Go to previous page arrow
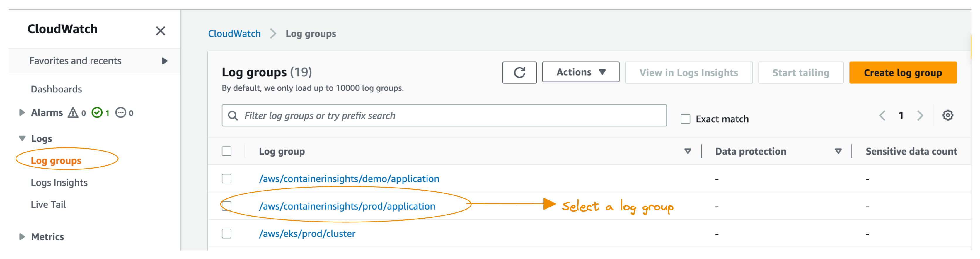The width and height of the screenshot is (980, 259). tap(882, 115)
